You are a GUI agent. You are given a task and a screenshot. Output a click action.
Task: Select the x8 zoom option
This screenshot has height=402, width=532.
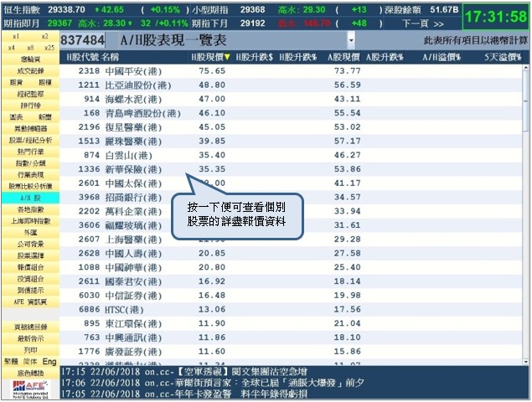point(30,48)
